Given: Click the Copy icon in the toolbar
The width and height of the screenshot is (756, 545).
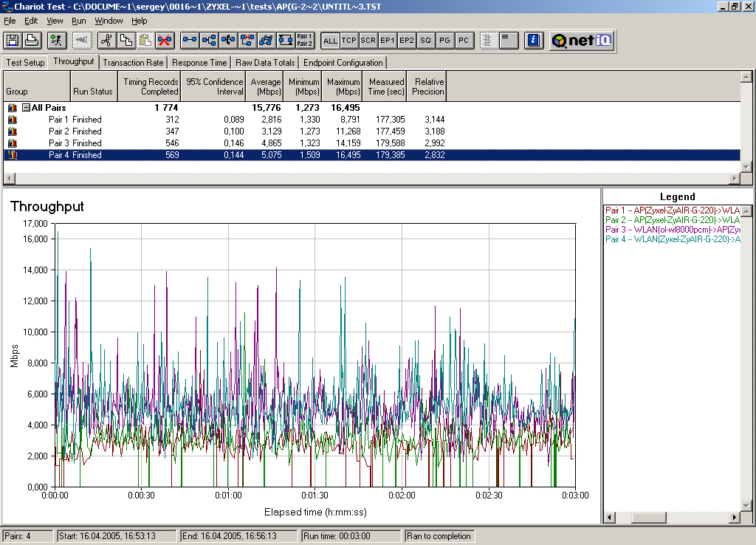Looking at the screenshot, I should (x=126, y=41).
